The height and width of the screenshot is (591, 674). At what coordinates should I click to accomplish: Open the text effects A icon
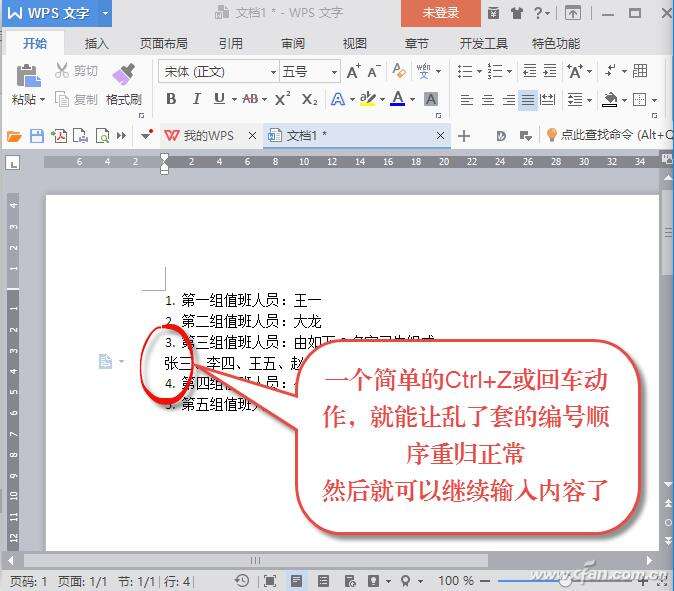click(338, 99)
